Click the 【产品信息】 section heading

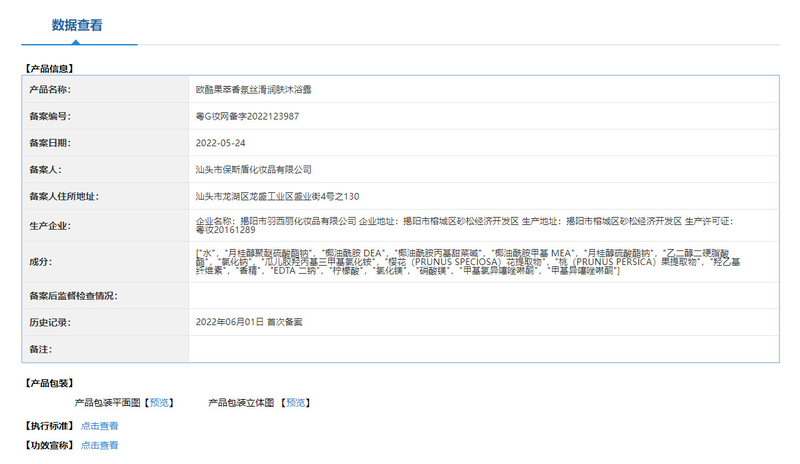click(49, 68)
